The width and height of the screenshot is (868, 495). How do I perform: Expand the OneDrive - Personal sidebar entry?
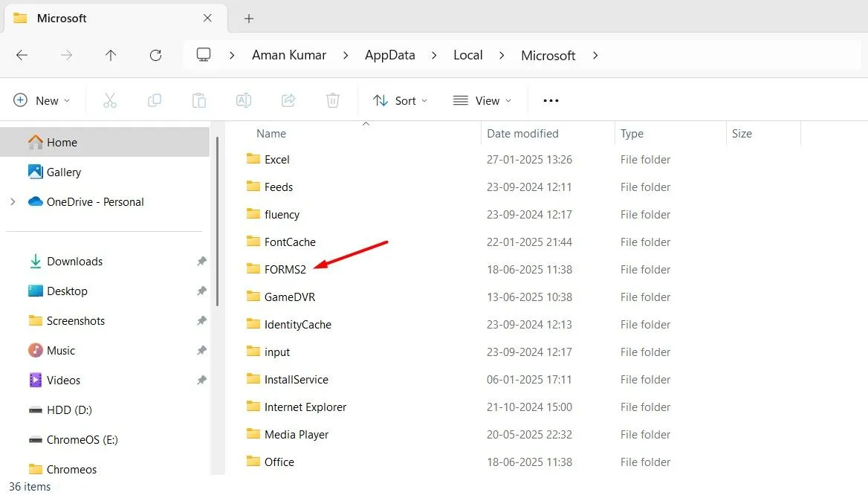tap(13, 201)
